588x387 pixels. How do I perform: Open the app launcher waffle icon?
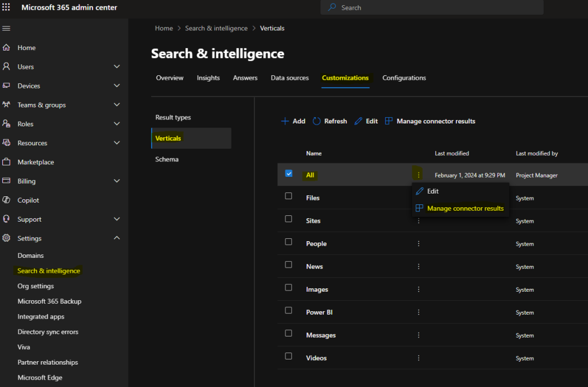click(x=6, y=7)
